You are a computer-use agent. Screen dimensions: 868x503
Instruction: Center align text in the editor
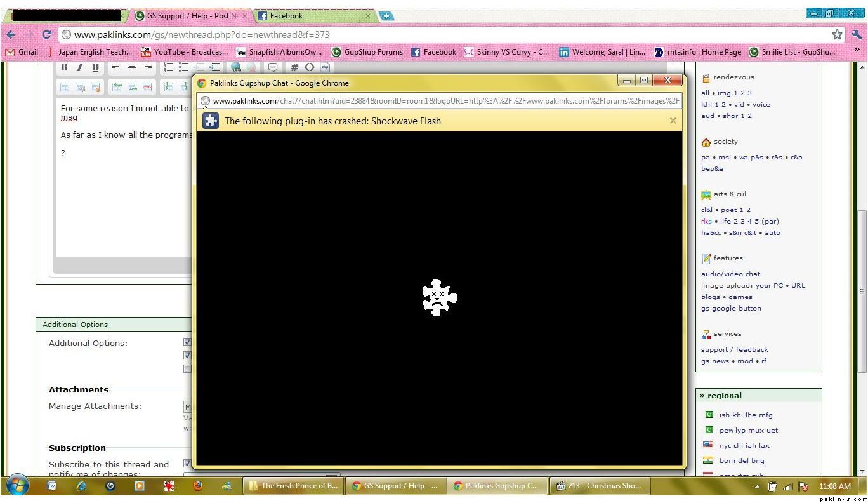(132, 67)
